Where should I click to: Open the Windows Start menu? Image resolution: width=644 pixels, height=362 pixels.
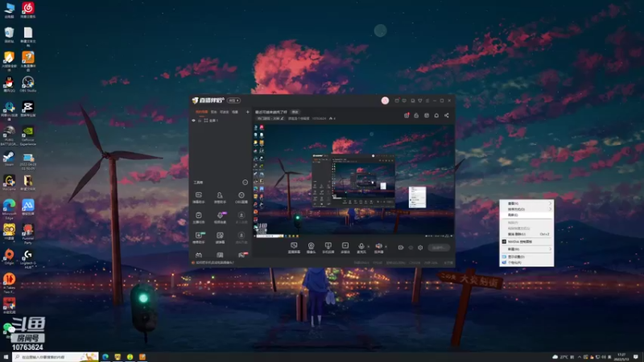(6, 357)
